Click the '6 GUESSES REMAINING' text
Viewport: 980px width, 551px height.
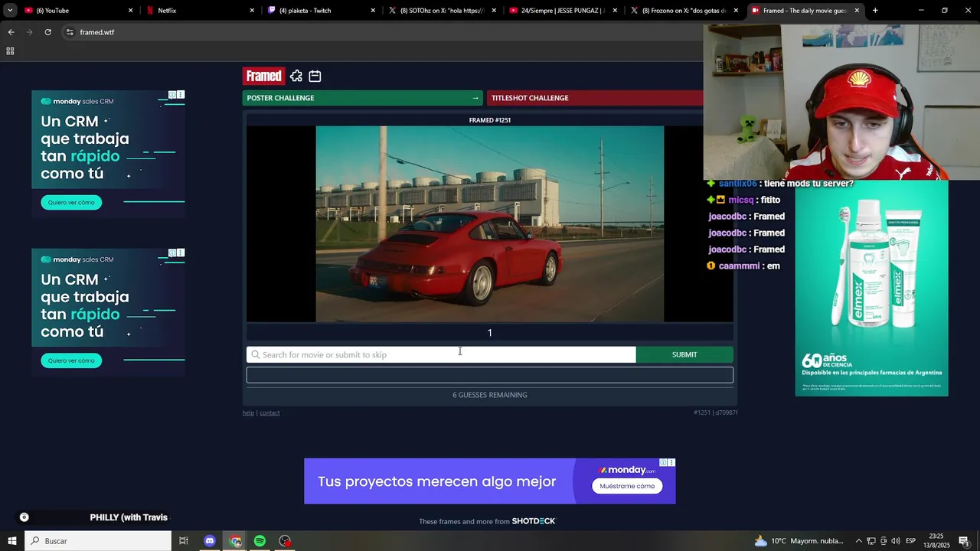[490, 395]
